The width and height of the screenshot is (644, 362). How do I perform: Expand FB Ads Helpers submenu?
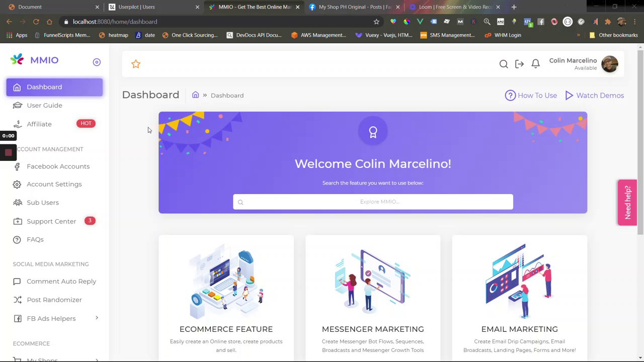click(x=97, y=318)
